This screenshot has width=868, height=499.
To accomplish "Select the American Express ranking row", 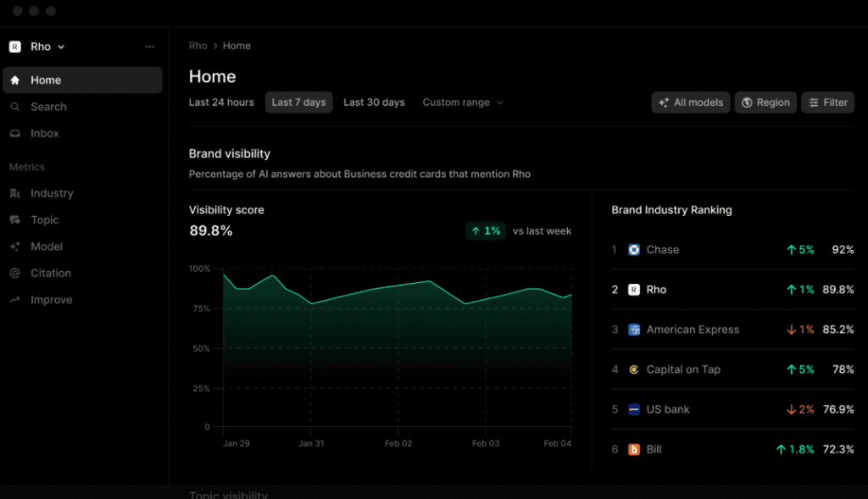I will [732, 330].
